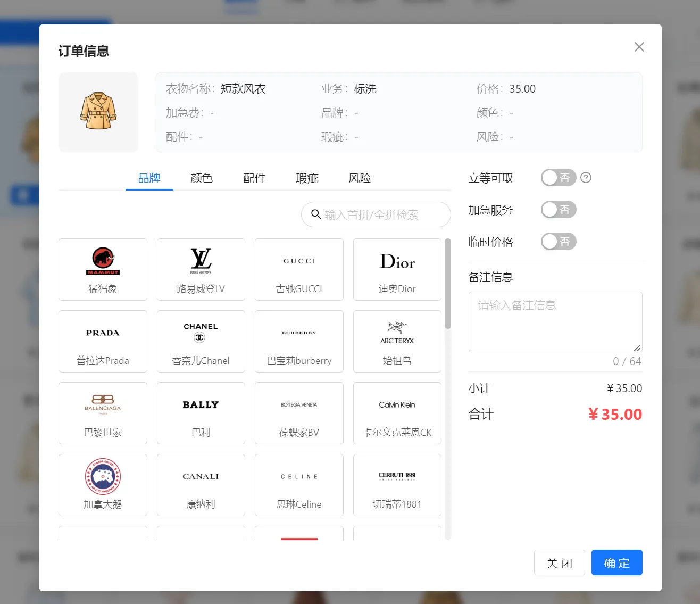Select the Bally brand card

(201, 413)
